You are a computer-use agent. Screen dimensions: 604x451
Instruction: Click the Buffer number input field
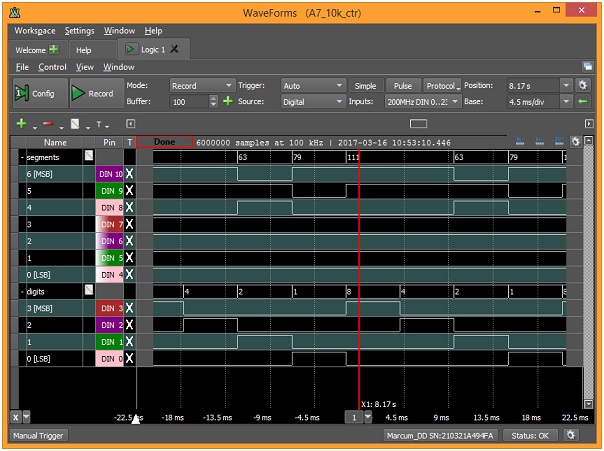190,102
